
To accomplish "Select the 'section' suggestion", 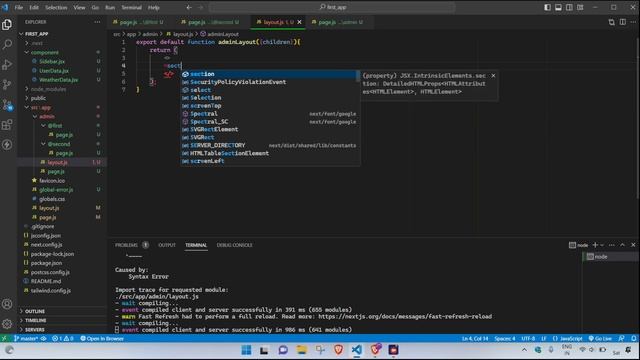I will pyautogui.click(x=269, y=74).
